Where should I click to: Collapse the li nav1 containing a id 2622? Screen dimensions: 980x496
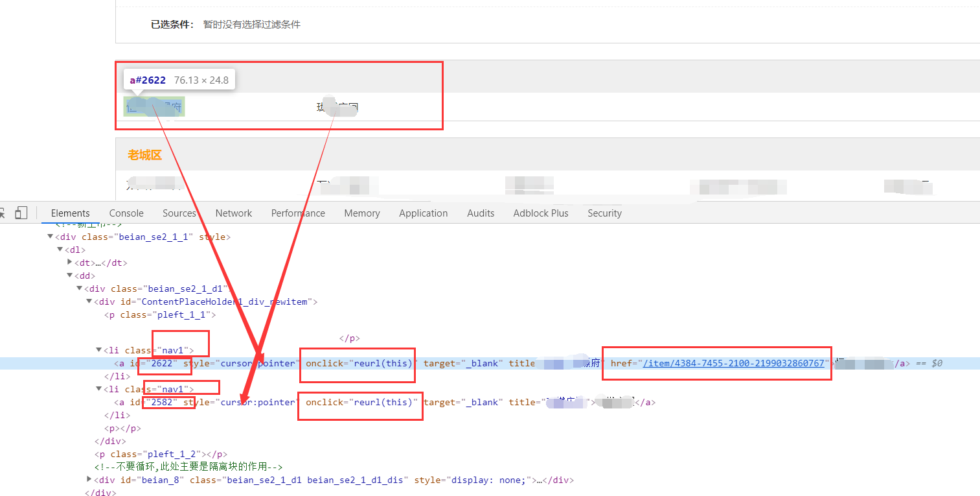99,350
